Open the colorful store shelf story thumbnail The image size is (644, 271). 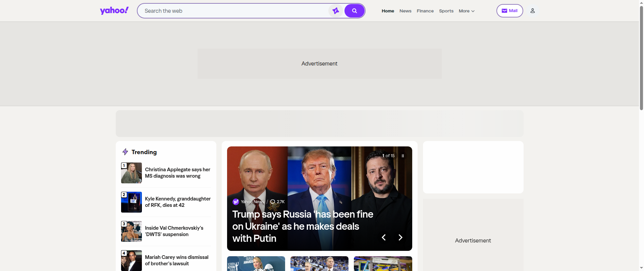click(x=383, y=264)
